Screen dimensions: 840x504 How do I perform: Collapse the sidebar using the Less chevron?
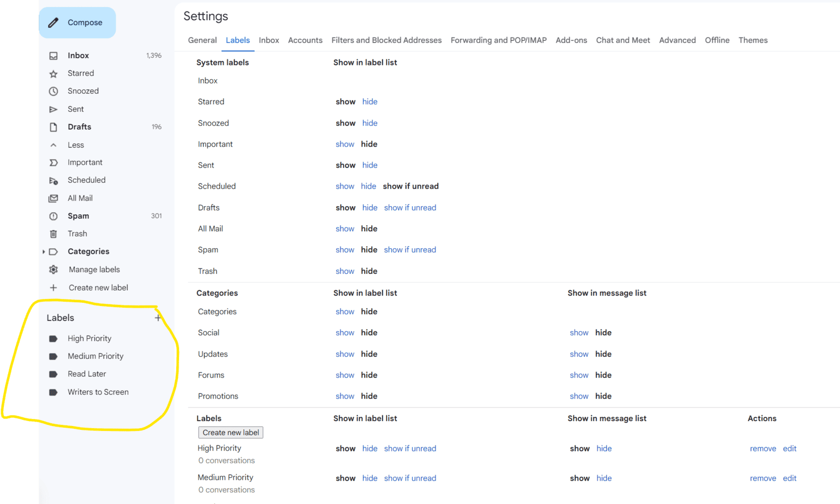(52, 145)
